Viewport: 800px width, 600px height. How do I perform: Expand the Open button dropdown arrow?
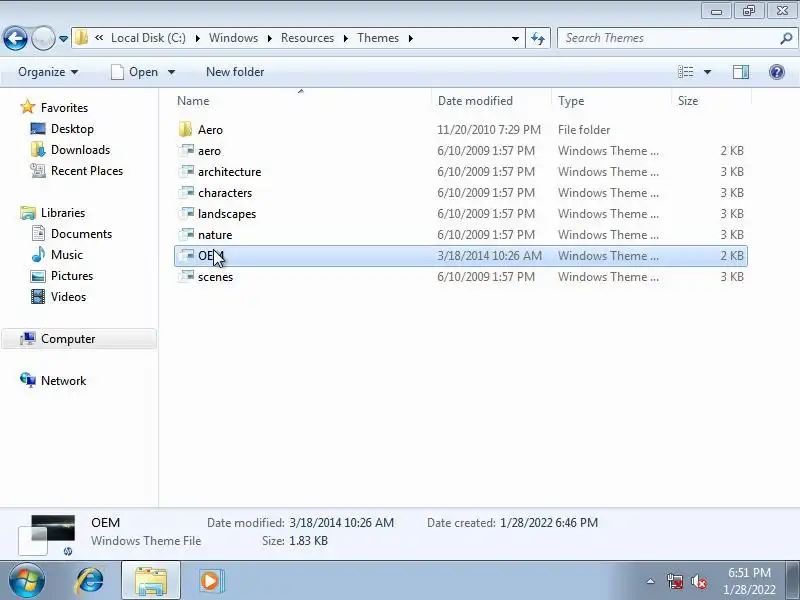point(171,72)
